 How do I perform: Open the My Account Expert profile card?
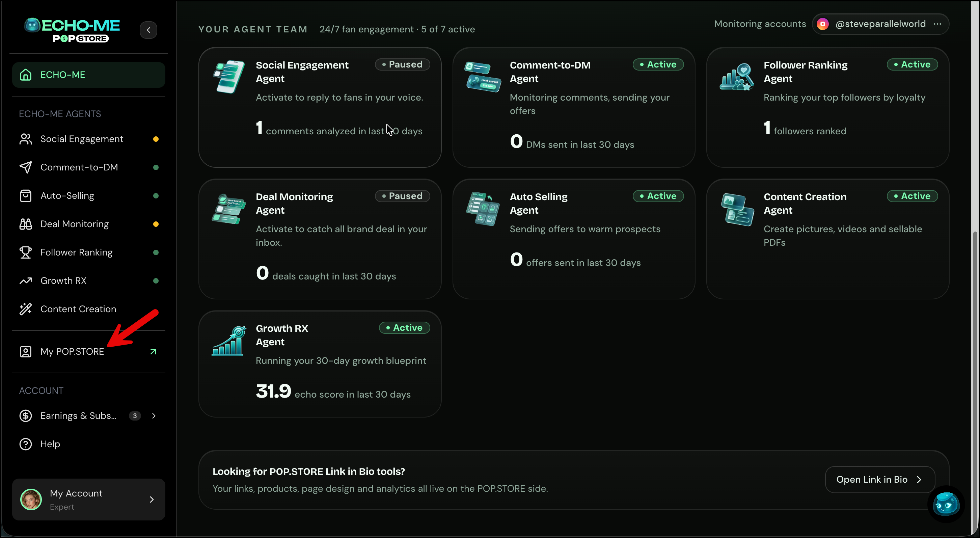point(89,499)
